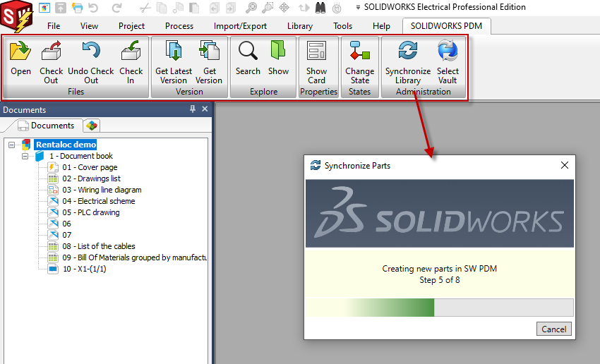Select 1 - Document book tree item
Screen dimensions: 600x364
(80, 156)
